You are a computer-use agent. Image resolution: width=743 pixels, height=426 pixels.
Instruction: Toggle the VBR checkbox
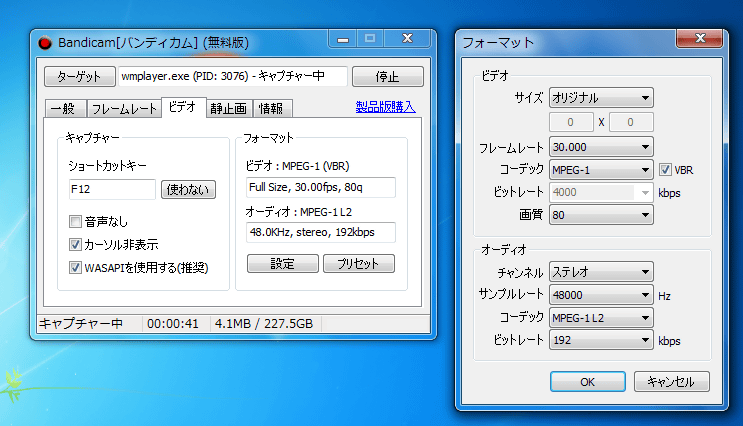tap(665, 170)
